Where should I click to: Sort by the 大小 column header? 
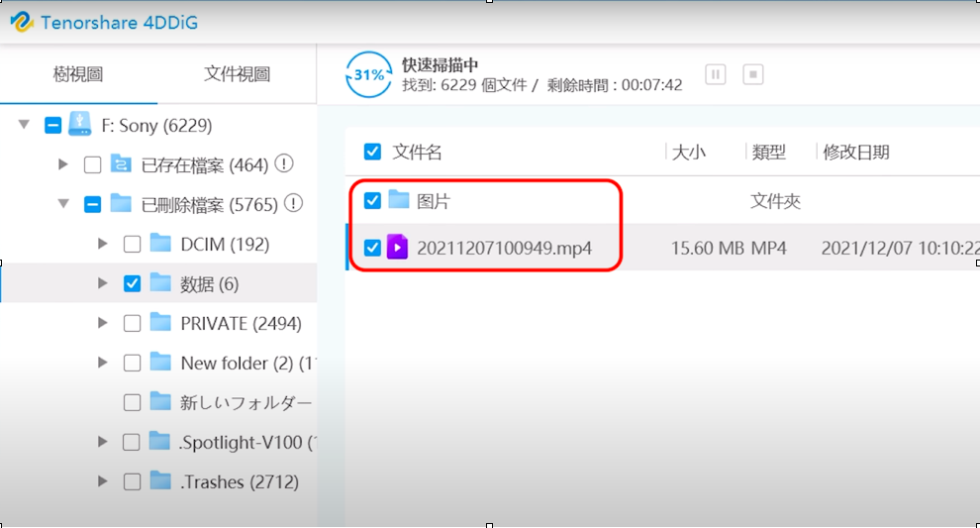point(689,152)
